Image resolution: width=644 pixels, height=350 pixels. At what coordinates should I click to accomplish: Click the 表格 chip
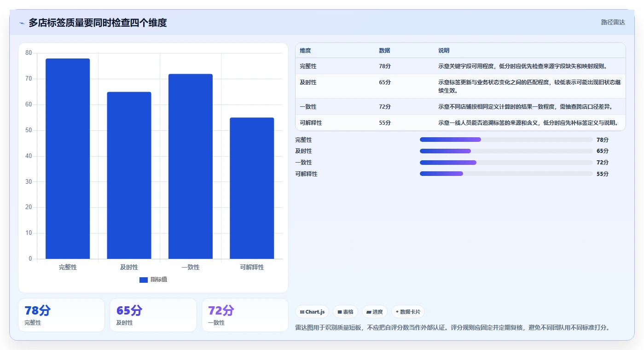coord(345,312)
